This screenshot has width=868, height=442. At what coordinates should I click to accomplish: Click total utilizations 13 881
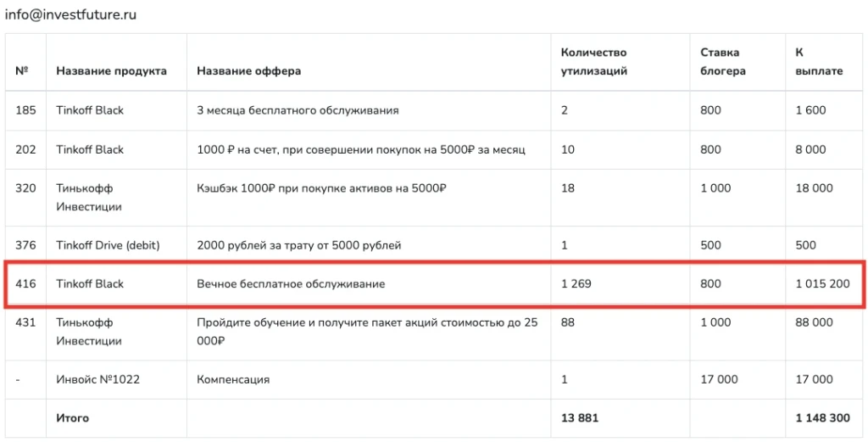pyautogui.click(x=580, y=418)
